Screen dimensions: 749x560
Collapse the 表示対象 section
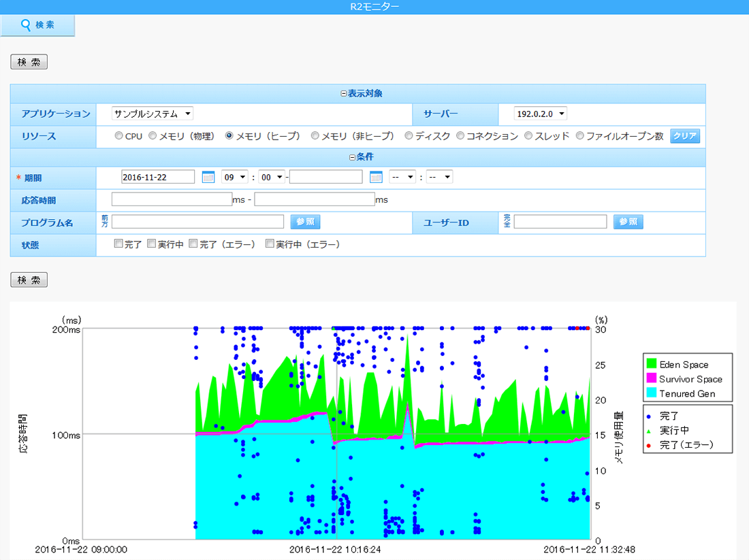(343, 94)
